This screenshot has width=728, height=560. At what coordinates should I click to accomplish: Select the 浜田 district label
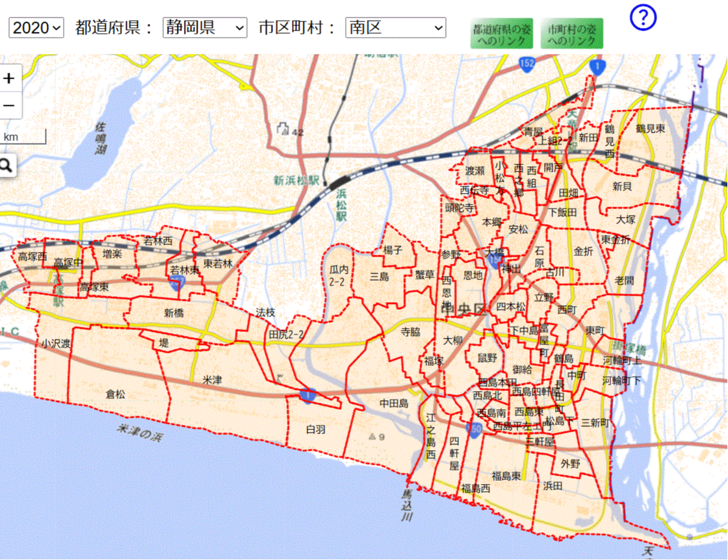pyautogui.click(x=553, y=486)
